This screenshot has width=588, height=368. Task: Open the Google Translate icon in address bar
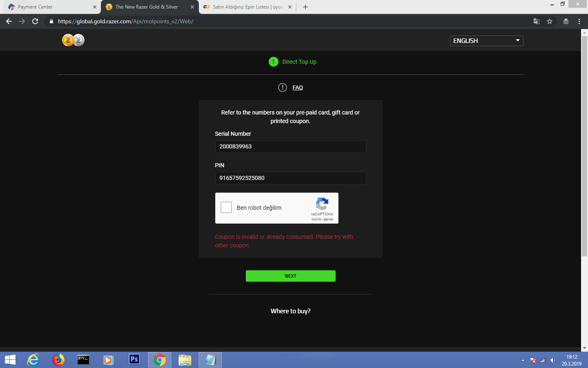tap(537, 21)
